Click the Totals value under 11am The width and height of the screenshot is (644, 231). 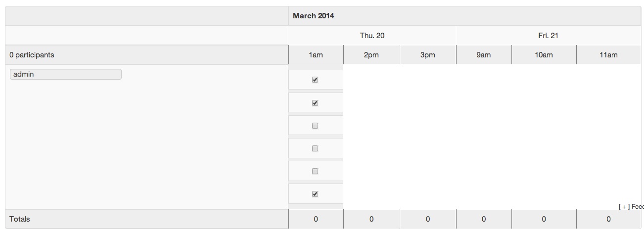[x=608, y=219]
